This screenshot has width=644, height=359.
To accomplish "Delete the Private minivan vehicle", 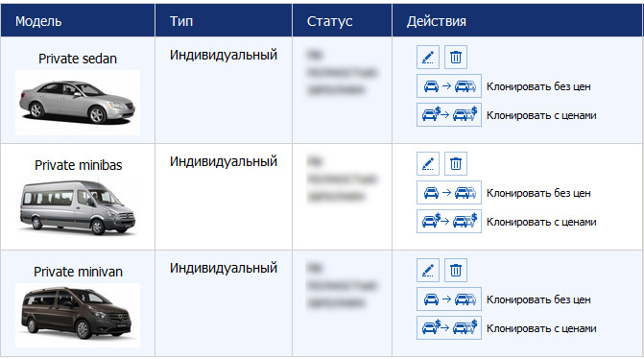I will [456, 271].
